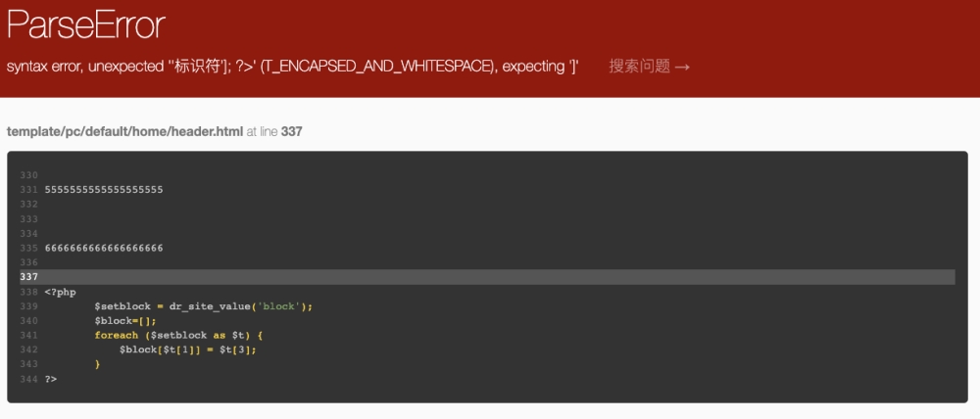Click the arrow after 搜索问题
This screenshot has width=980, height=419.
coord(682,67)
